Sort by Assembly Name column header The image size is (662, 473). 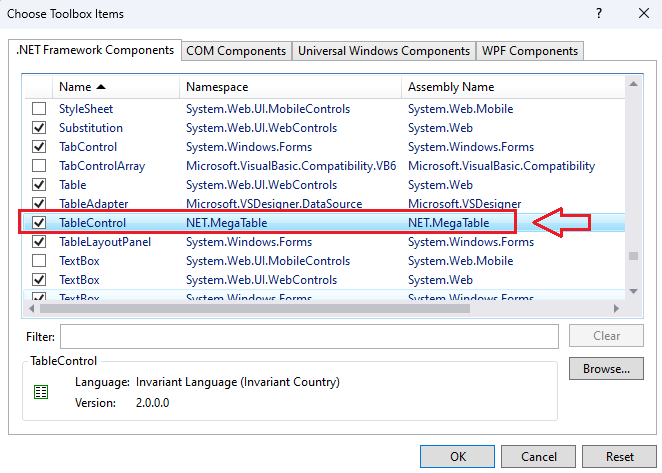(x=451, y=88)
